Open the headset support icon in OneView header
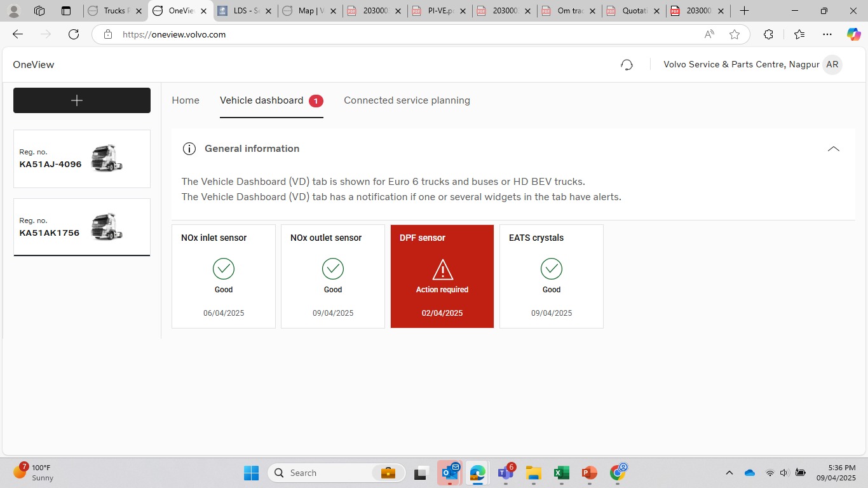Screen dimensions: 868x488 tap(627, 65)
